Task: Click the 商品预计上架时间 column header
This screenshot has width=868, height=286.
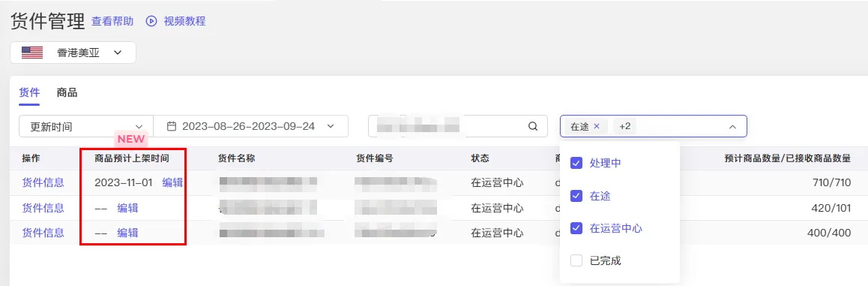Action: tap(132, 158)
